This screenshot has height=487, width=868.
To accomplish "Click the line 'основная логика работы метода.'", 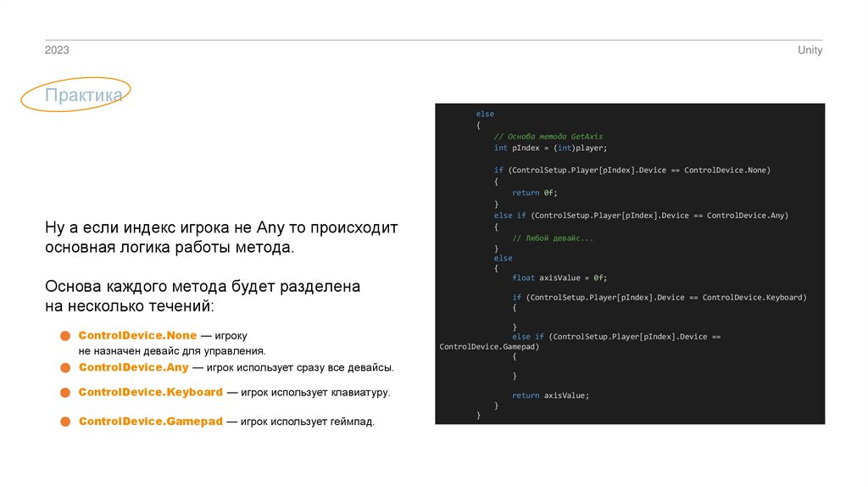I will (170, 247).
